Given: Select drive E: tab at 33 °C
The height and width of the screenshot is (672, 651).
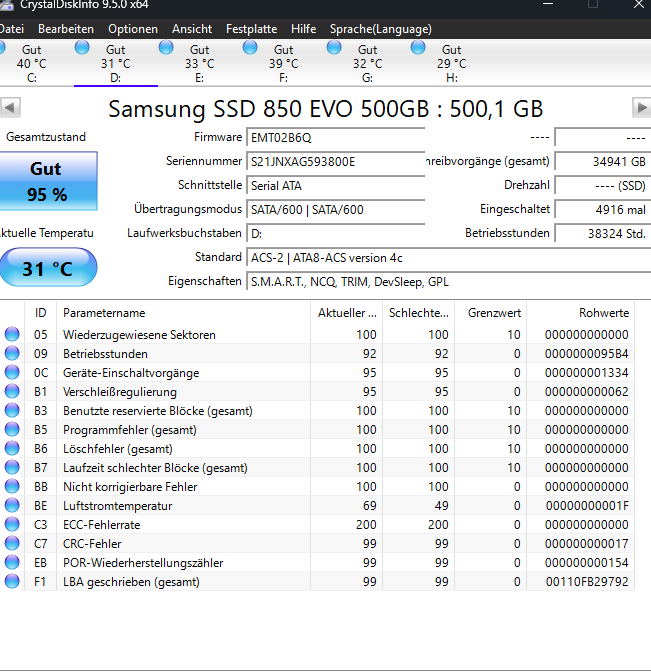Looking at the screenshot, I should tap(200, 63).
